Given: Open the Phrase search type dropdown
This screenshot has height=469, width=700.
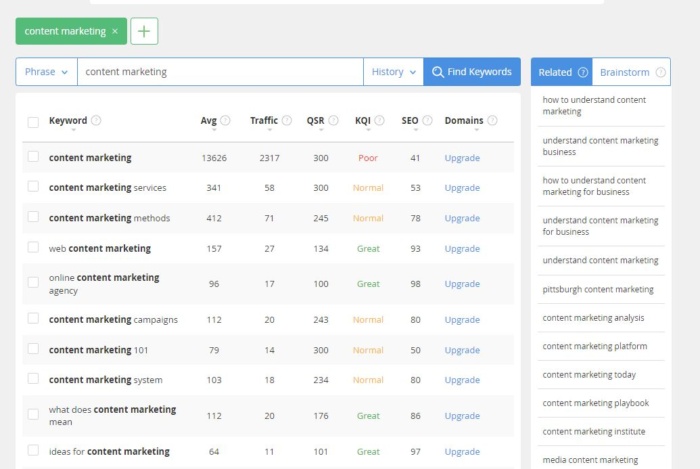Looking at the screenshot, I should 46,72.
